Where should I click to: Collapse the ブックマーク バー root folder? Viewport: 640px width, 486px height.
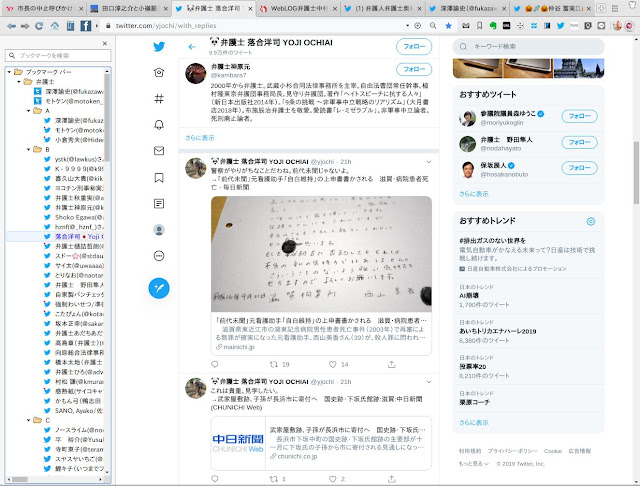(9, 72)
